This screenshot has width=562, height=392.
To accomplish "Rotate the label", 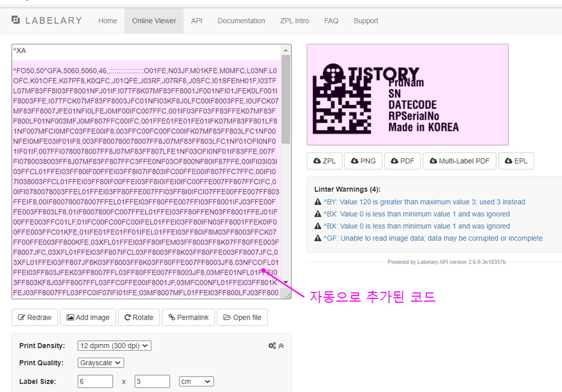I will click(x=139, y=317).
